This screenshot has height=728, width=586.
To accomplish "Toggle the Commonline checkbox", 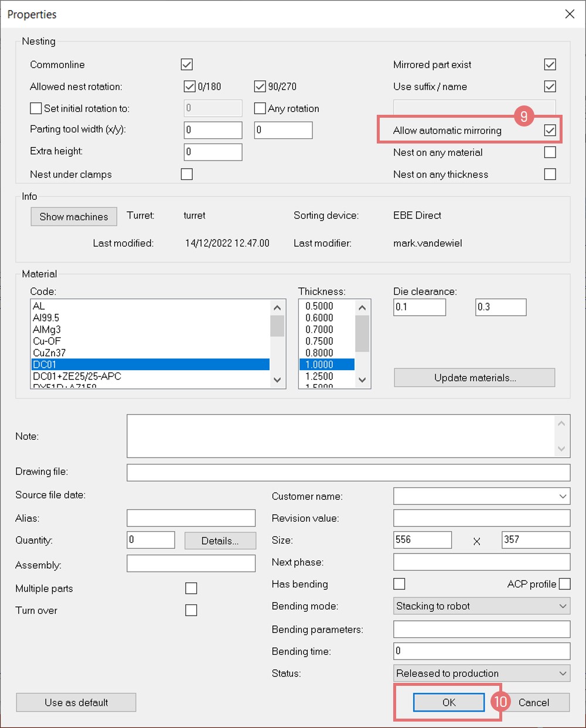I will [187, 64].
